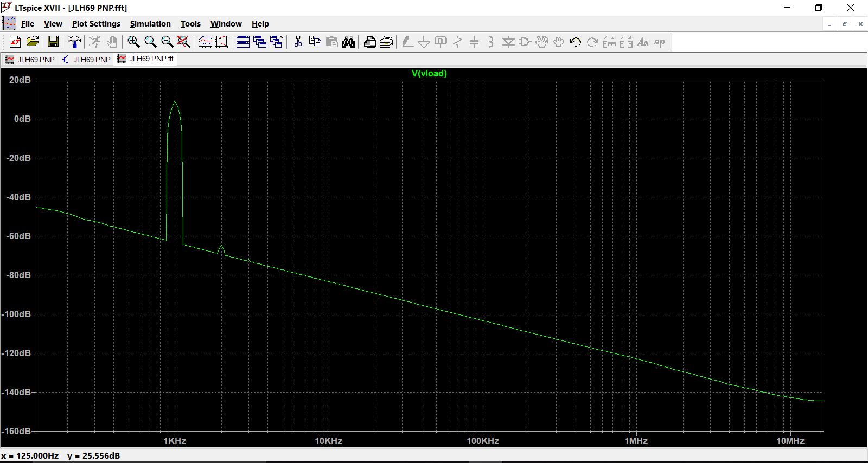The width and height of the screenshot is (868, 463).
Task: Click the Halt hand icon
Action: tap(112, 42)
